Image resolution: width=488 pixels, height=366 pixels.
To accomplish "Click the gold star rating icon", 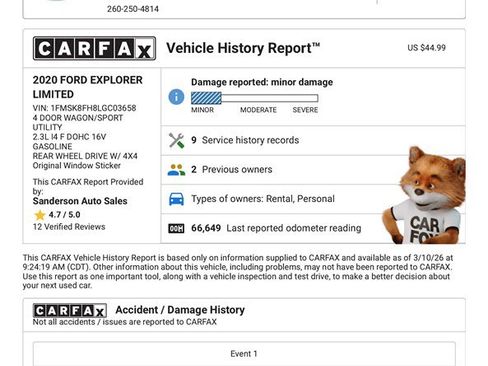I will click(40, 215).
